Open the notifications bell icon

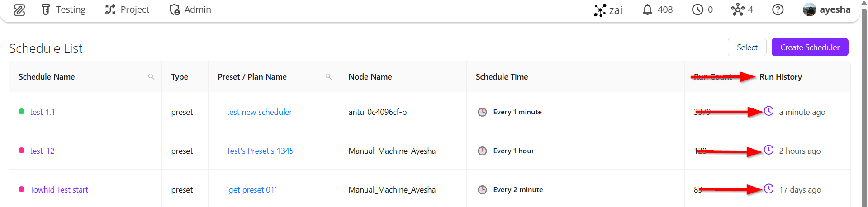[647, 9]
